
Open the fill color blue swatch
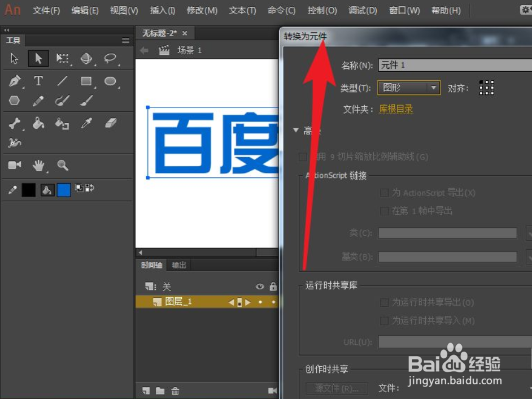click(64, 190)
